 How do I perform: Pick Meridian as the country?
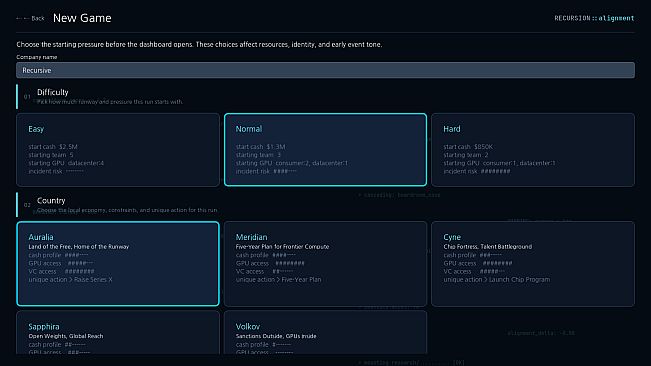pyautogui.click(x=325, y=264)
